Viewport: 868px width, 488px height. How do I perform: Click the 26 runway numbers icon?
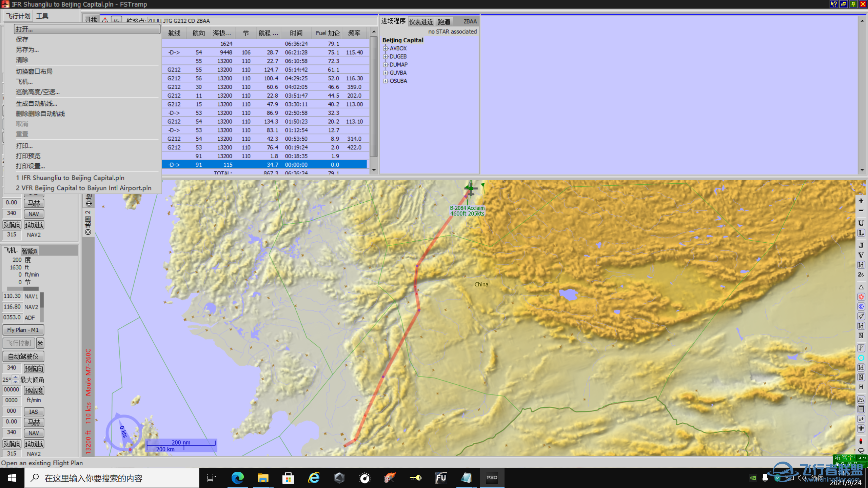[861, 274]
